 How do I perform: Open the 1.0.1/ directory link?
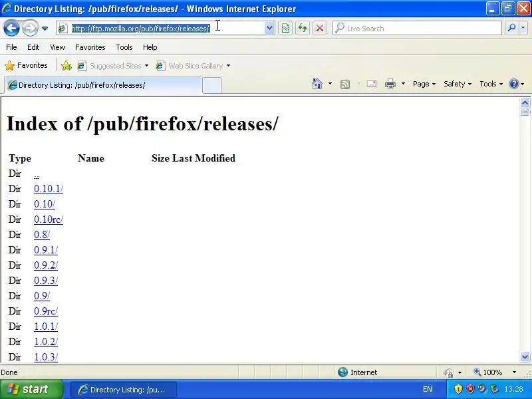pos(46,326)
